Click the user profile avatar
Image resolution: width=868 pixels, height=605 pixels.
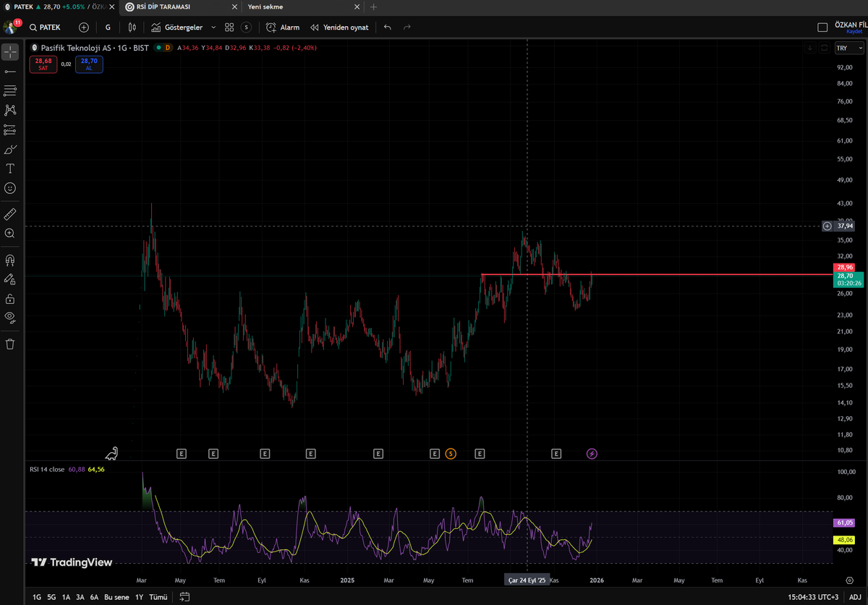[10, 27]
